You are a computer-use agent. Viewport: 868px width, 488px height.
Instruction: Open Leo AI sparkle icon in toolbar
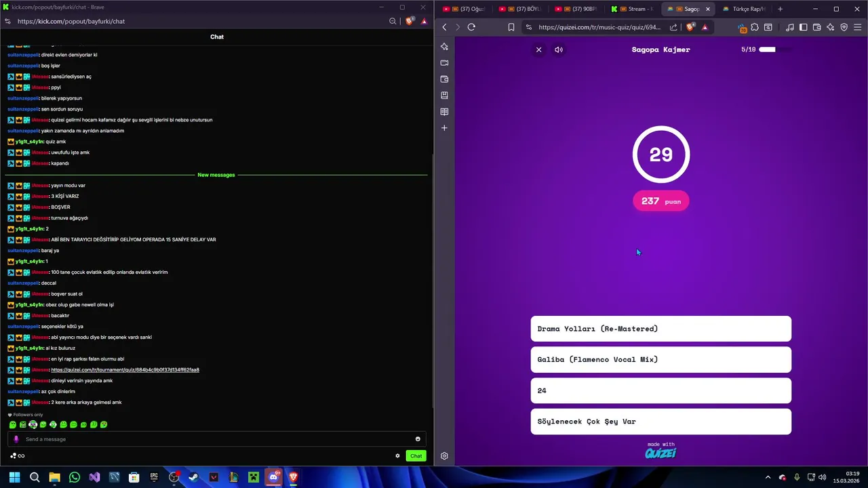coord(830,27)
